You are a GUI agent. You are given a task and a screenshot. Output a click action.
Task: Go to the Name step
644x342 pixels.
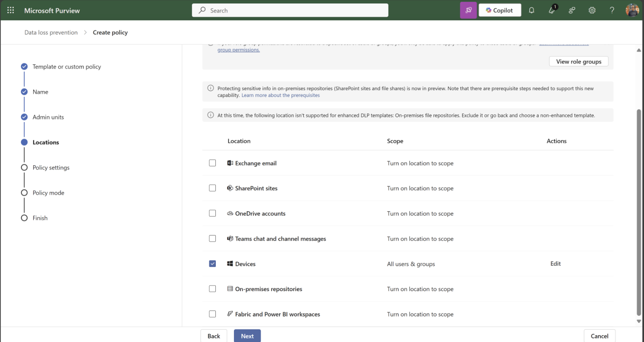coord(40,92)
